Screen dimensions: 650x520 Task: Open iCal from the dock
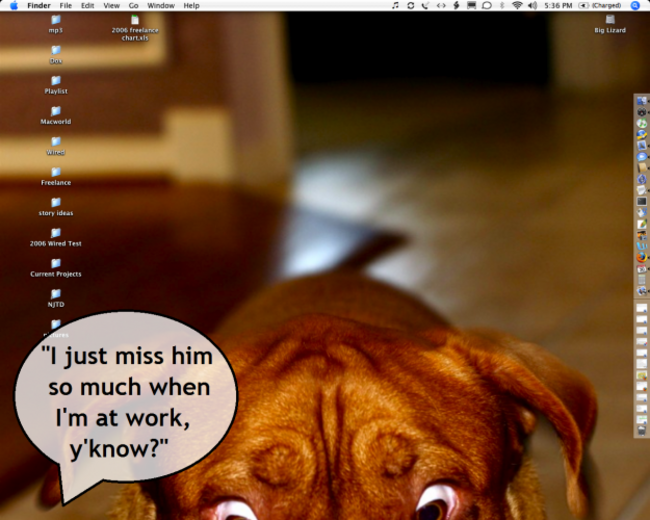(642, 268)
